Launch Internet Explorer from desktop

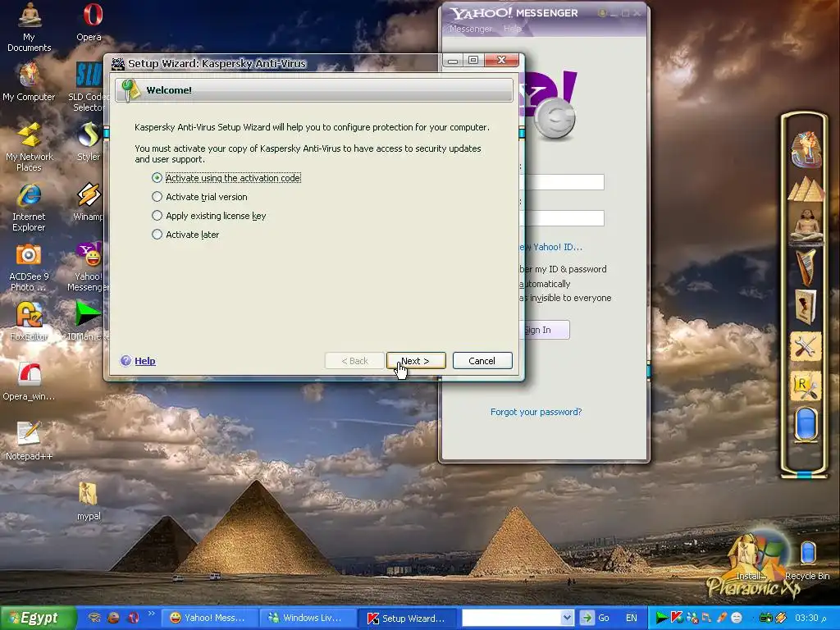[x=29, y=207]
